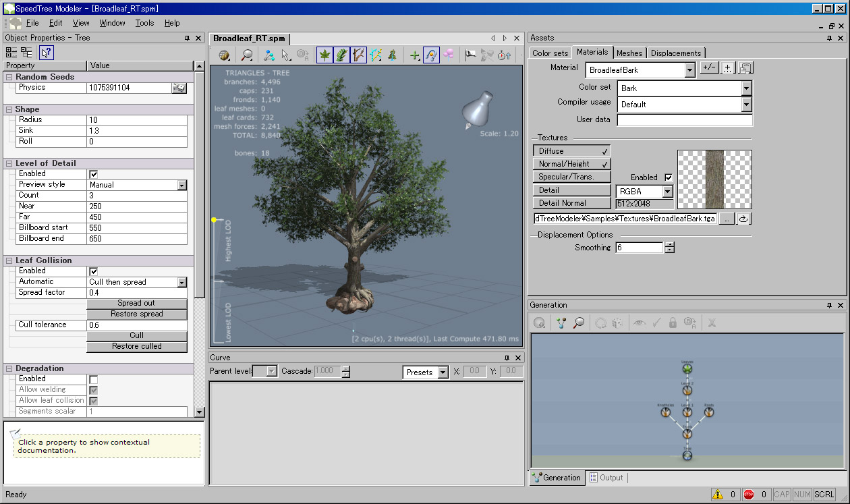This screenshot has width=850, height=504.
Task: Click the magnifier zoom icon in viewport toolbar
Action: point(248,55)
